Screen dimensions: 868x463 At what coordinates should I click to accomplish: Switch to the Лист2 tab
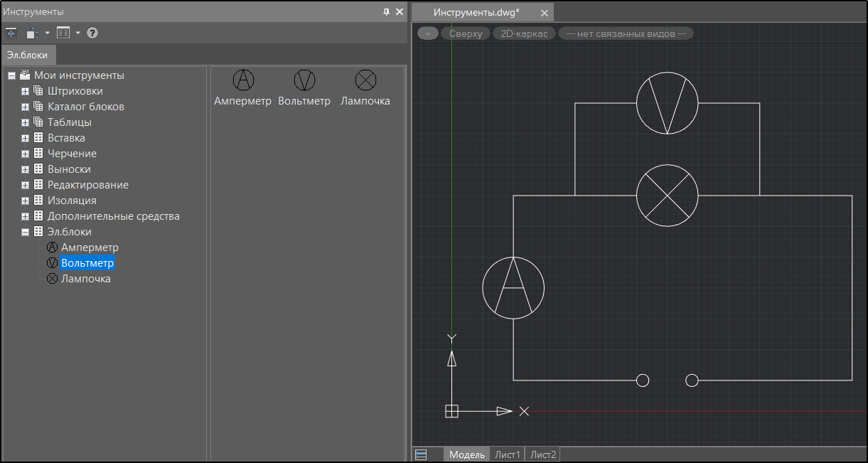coord(543,454)
